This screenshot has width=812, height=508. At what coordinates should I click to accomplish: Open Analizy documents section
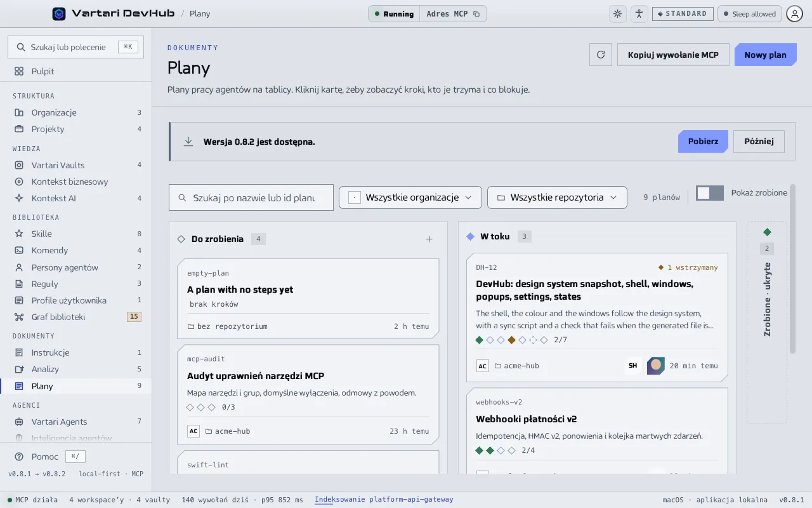click(76, 369)
